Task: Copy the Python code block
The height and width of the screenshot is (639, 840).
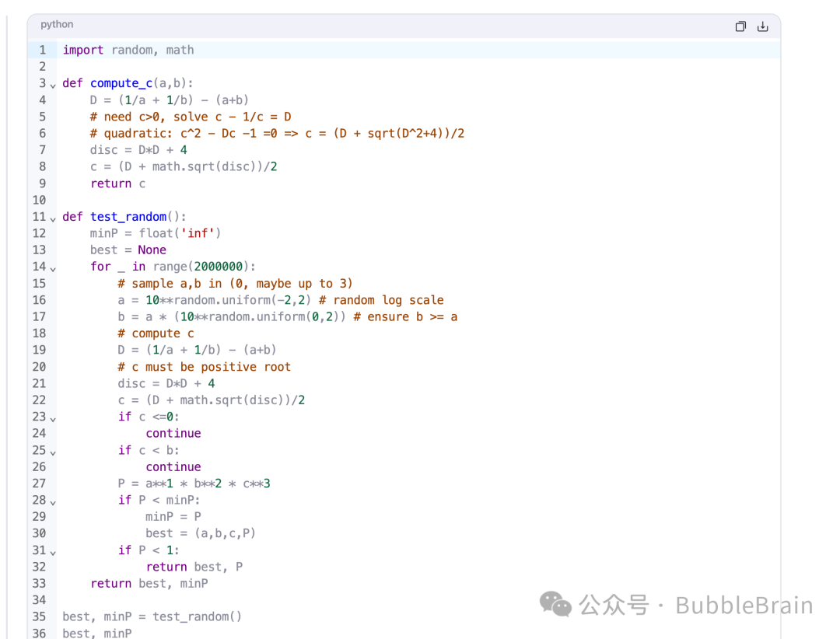Action: click(x=740, y=26)
